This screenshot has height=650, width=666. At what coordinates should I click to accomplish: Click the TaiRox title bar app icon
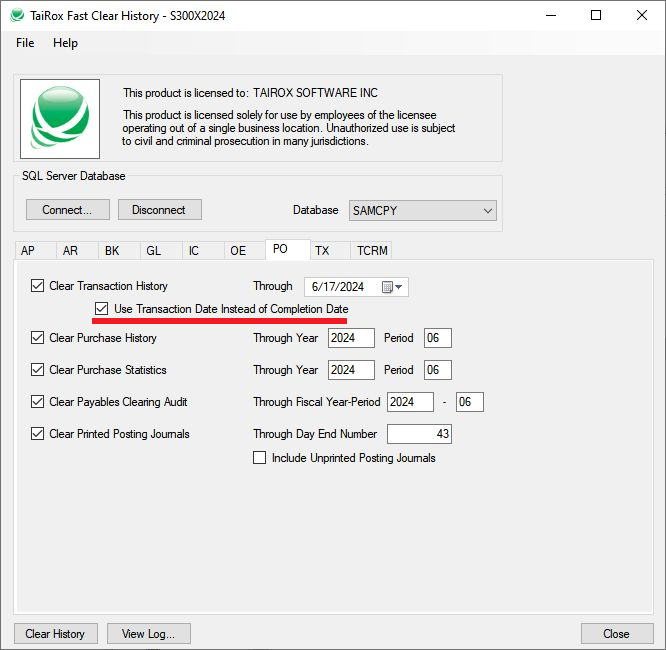point(17,15)
